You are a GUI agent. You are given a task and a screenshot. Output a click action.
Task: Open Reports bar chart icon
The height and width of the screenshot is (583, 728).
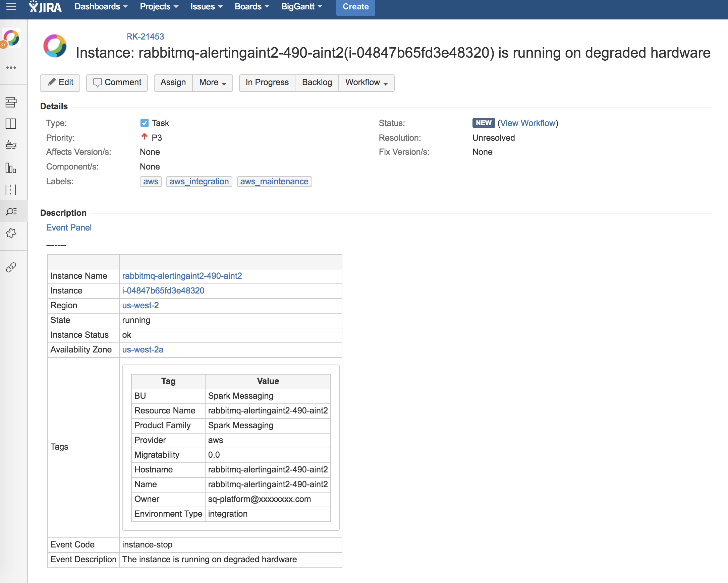click(x=11, y=168)
